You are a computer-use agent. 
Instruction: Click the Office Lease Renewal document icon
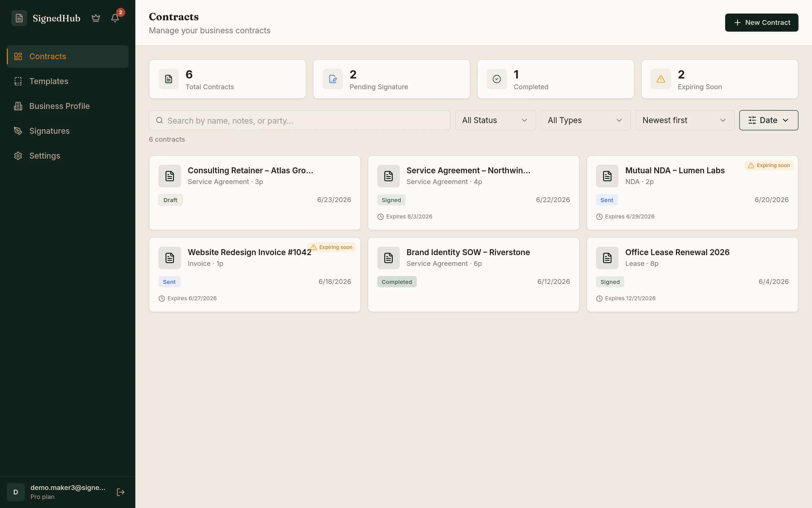(607, 258)
